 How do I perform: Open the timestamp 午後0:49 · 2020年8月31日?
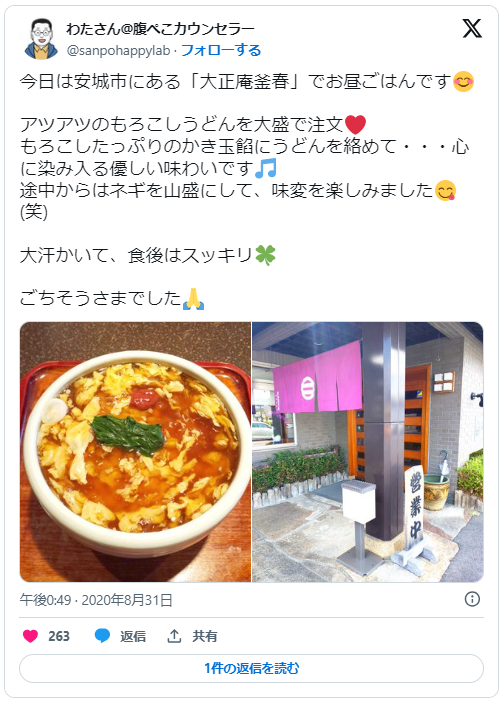click(96, 600)
